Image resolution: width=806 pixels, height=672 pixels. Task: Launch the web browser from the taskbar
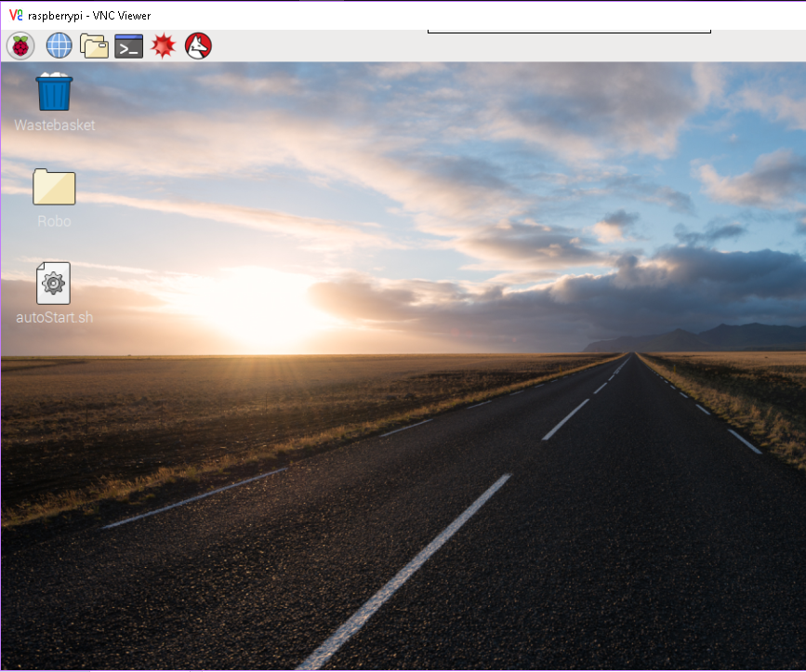(x=58, y=45)
